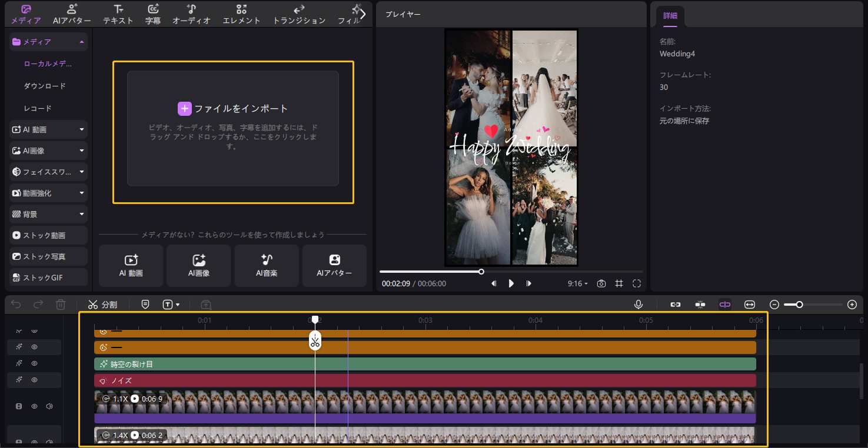Enter fullscreen preview in the player
868x448 pixels.
pyautogui.click(x=637, y=283)
